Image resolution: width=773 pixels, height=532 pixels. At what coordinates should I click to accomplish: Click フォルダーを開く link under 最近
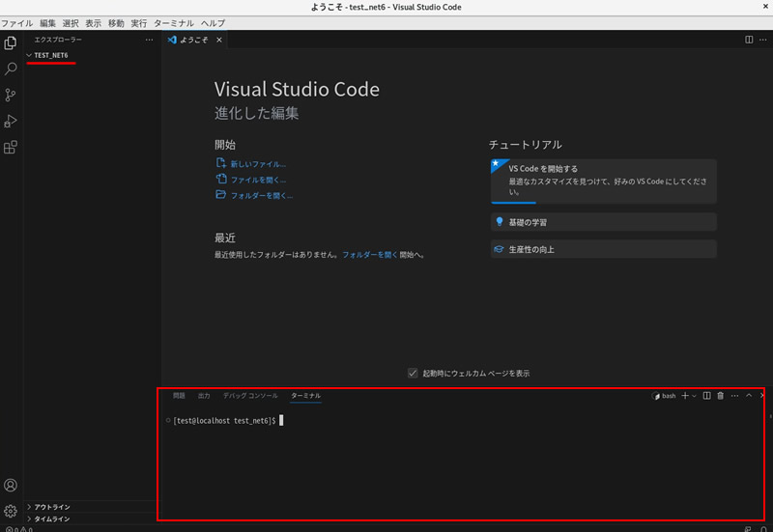[370, 255]
